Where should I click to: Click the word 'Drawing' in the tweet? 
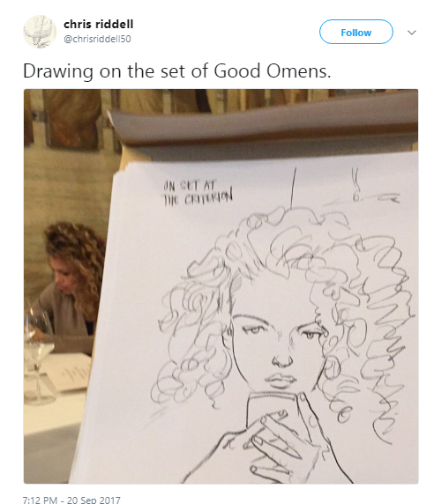(x=58, y=71)
